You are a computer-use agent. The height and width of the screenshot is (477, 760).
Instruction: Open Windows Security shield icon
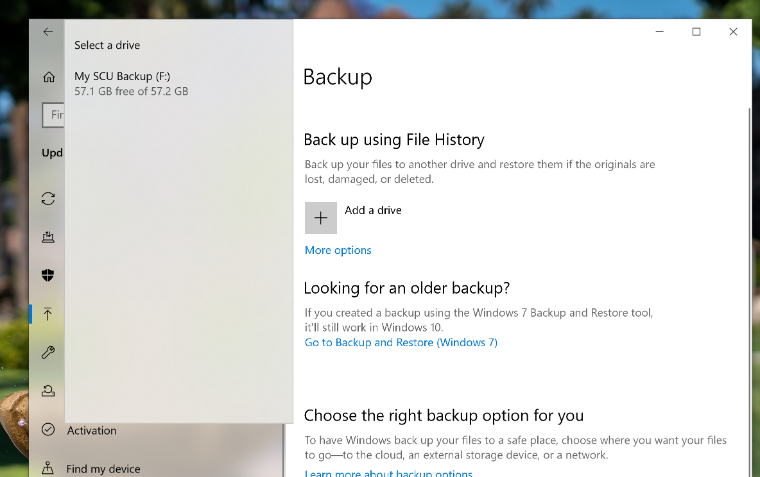[x=48, y=275]
